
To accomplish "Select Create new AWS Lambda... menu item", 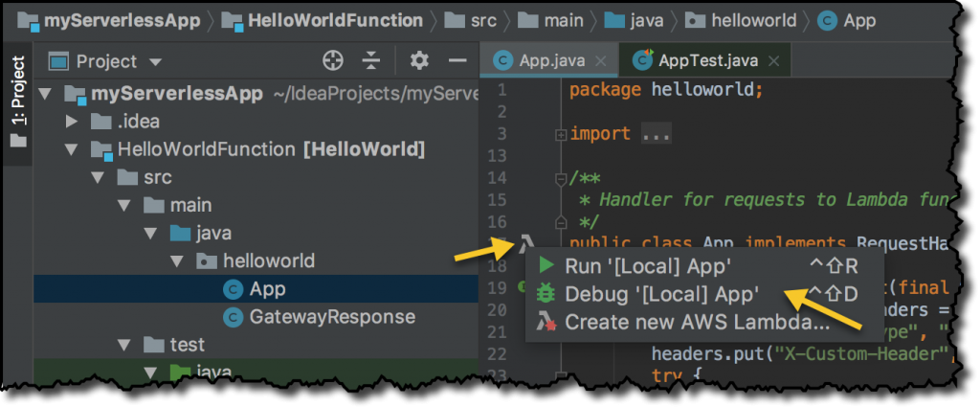I will click(703, 322).
